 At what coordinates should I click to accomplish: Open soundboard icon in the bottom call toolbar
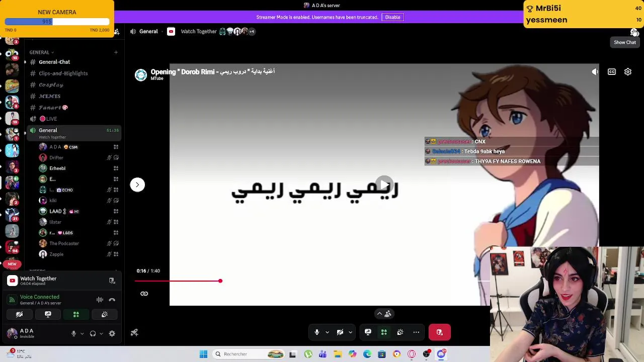(400, 332)
